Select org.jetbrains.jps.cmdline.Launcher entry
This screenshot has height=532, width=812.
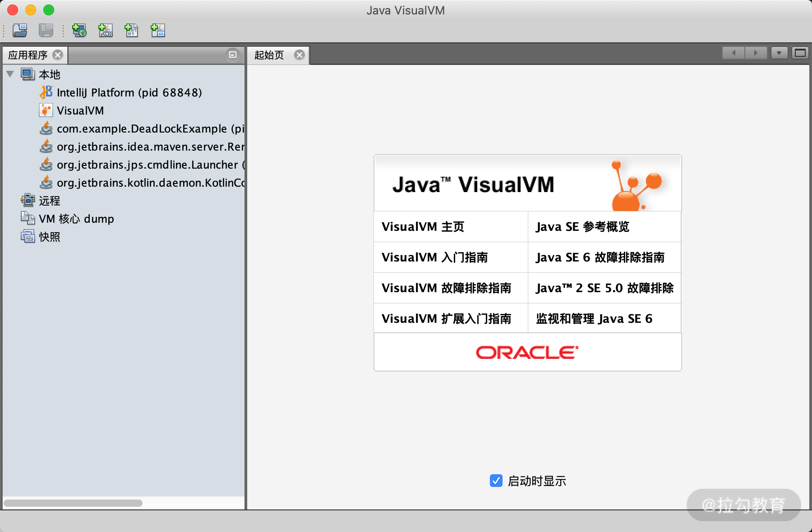click(x=151, y=165)
